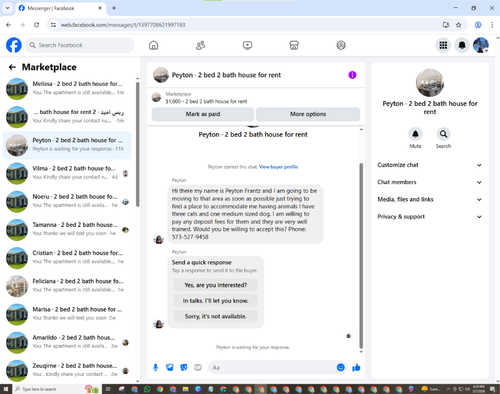
Task: Open Peyton's large profile photo in side panel
Action: click(430, 83)
